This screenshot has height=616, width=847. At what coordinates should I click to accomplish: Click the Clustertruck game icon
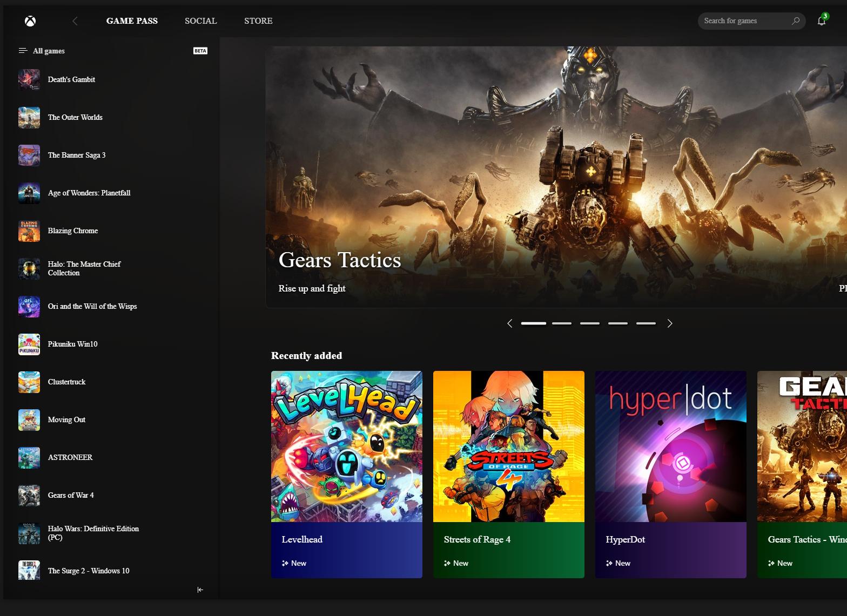pyautogui.click(x=29, y=382)
